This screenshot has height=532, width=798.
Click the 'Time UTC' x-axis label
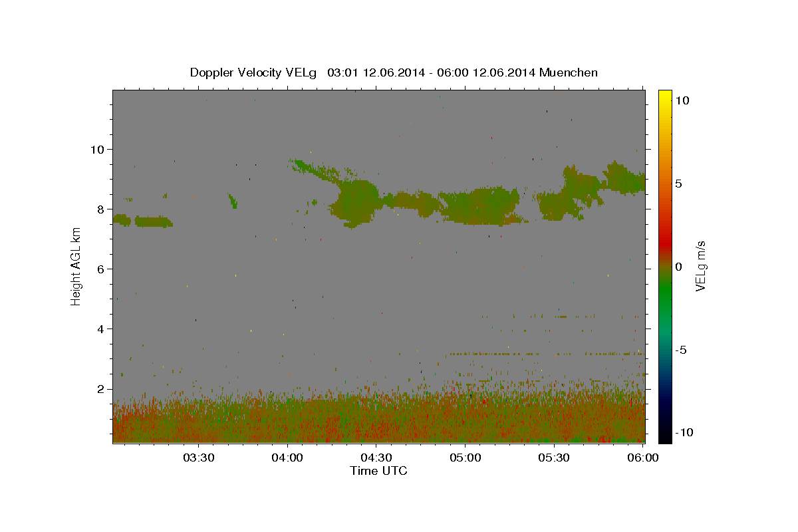click(378, 471)
